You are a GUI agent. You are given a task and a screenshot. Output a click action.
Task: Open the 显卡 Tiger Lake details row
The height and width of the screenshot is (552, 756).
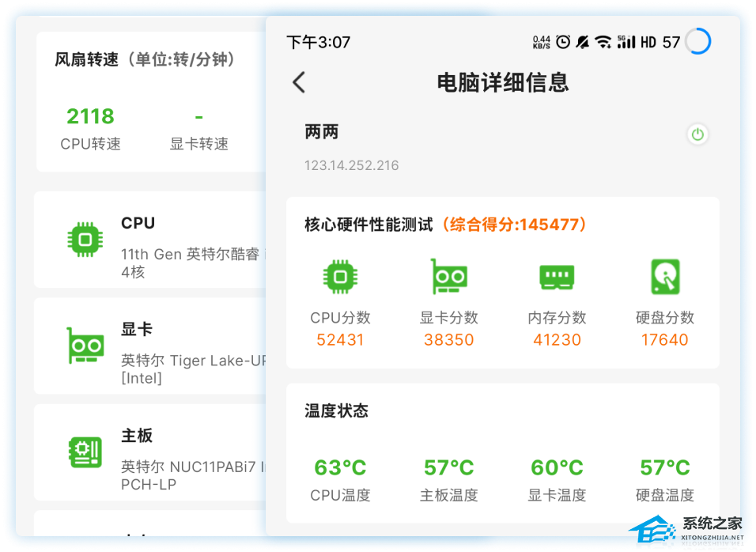tap(150, 346)
